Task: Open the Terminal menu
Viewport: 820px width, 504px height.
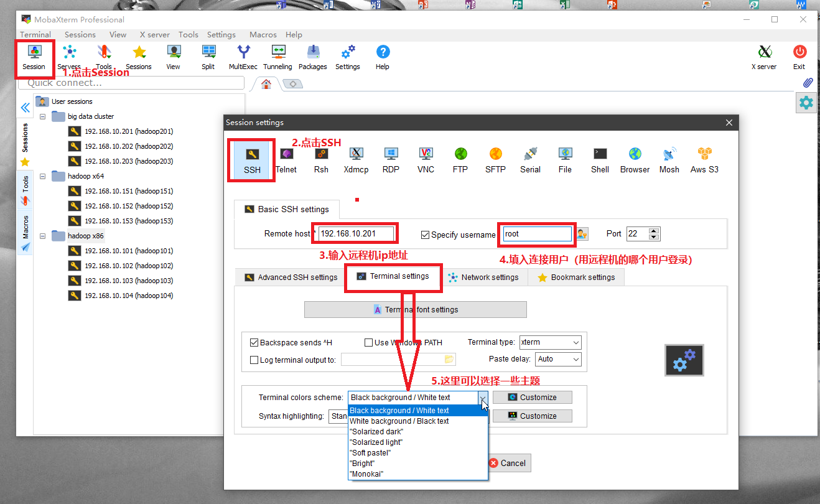Action: (x=35, y=35)
